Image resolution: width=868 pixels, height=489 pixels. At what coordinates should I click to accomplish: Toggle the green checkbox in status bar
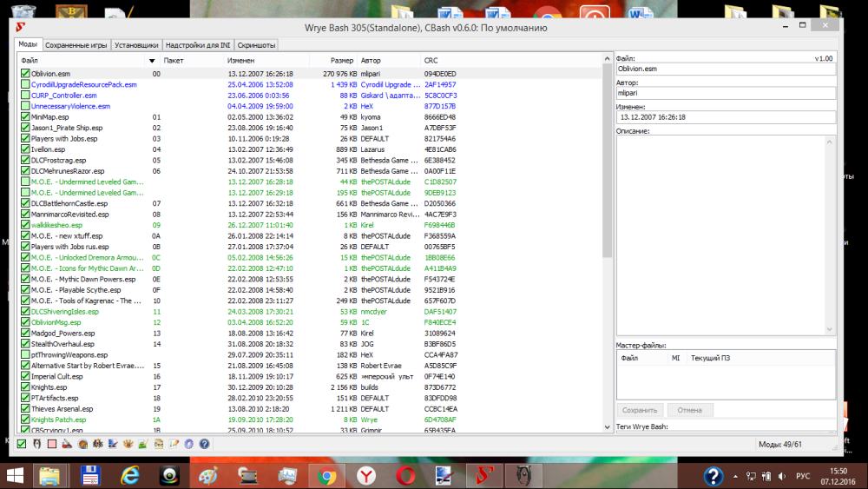(21, 444)
